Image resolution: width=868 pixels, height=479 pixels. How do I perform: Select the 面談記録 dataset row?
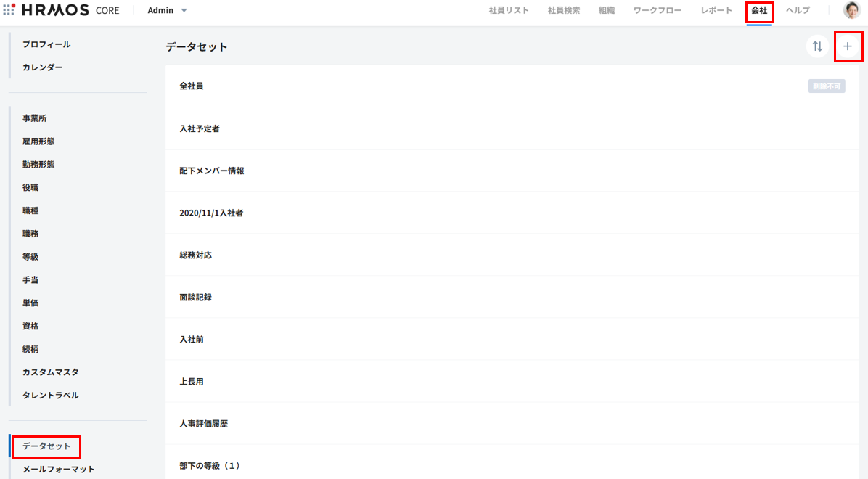[x=196, y=298]
